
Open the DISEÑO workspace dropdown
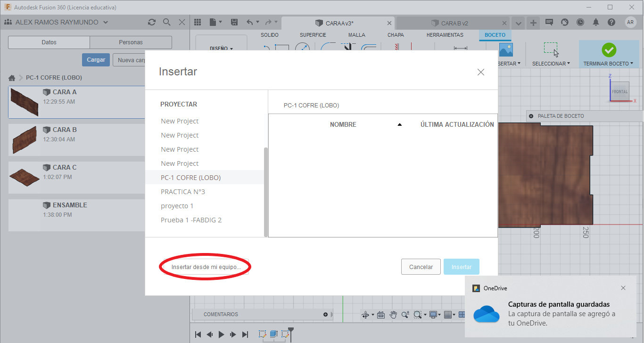[x=221, y=48]
